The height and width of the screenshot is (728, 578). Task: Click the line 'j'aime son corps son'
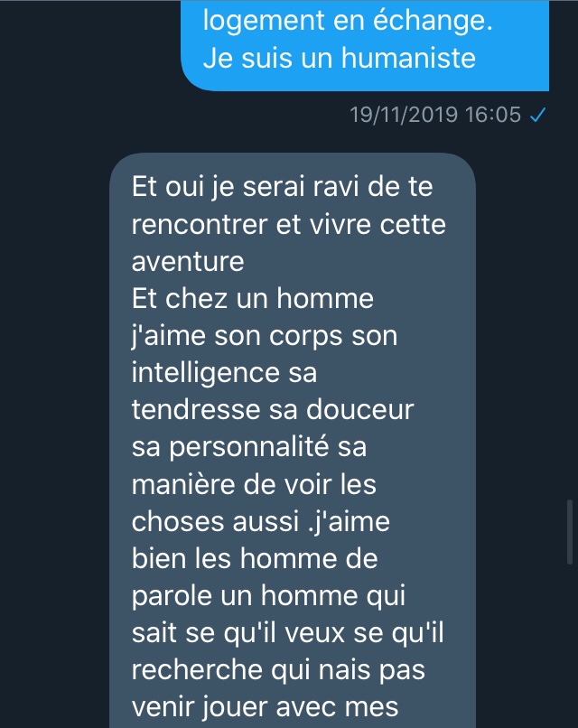(265, 336)
